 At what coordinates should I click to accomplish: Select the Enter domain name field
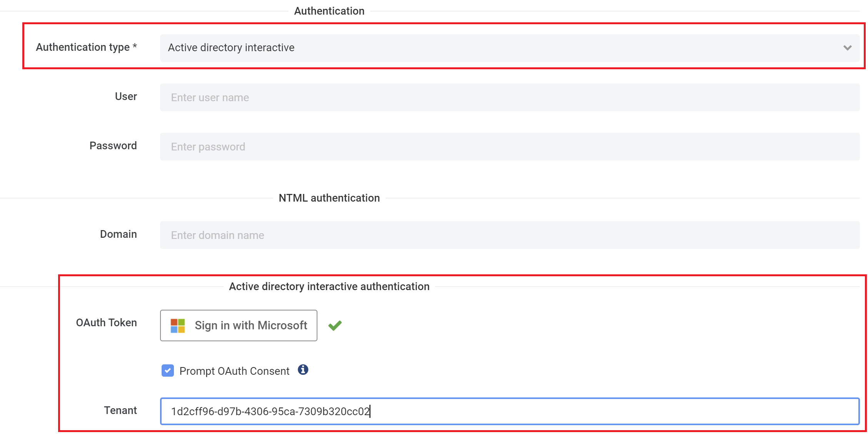point(509,235)
